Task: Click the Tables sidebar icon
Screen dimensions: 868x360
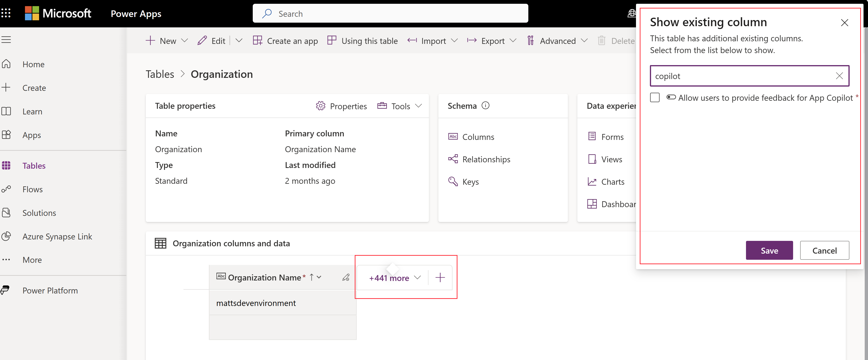Action: (7, 165)
